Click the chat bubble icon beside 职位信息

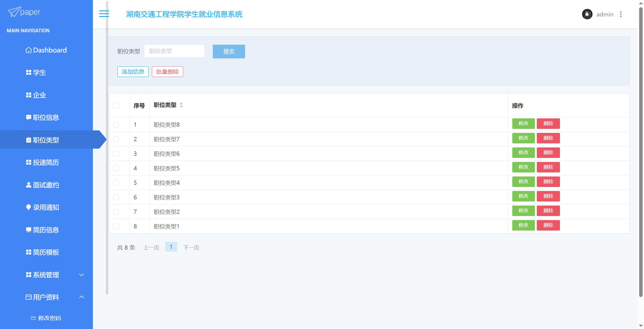click(x=28, y=118)
